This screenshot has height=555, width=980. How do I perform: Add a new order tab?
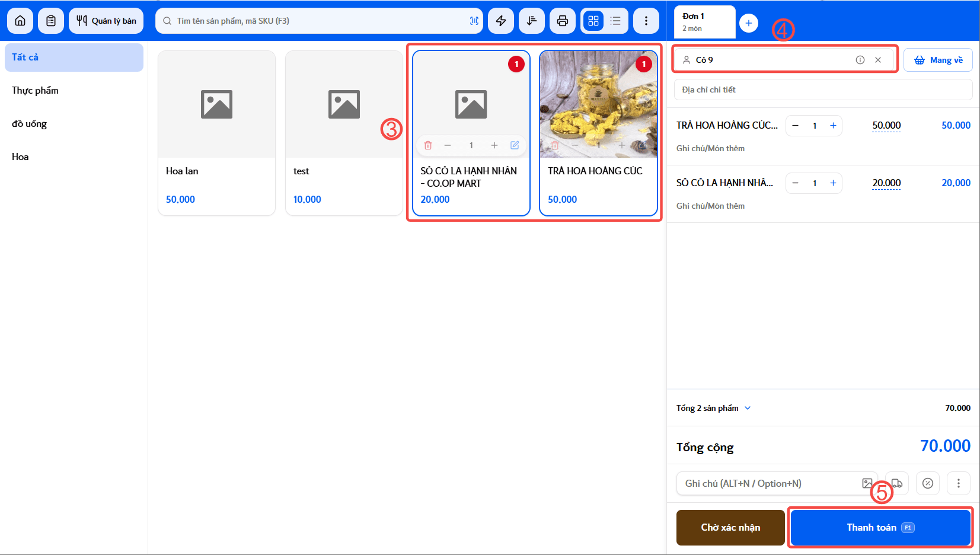click(x=749, y=23)
